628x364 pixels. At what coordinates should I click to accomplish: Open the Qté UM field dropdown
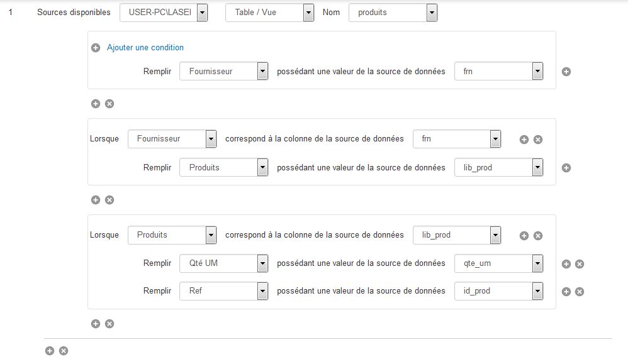point(262,263)
